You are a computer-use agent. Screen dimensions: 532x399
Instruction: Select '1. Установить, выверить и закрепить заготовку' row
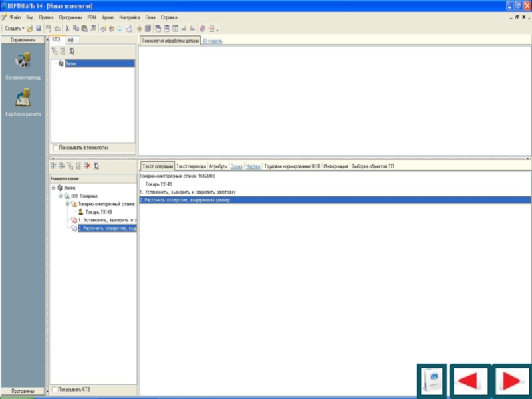188,192
